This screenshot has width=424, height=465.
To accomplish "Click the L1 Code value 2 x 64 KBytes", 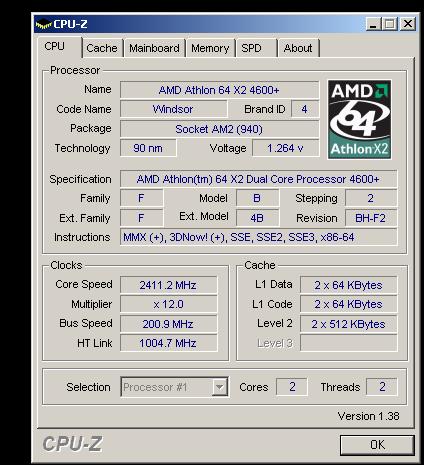I will click(x=348, y=304).
